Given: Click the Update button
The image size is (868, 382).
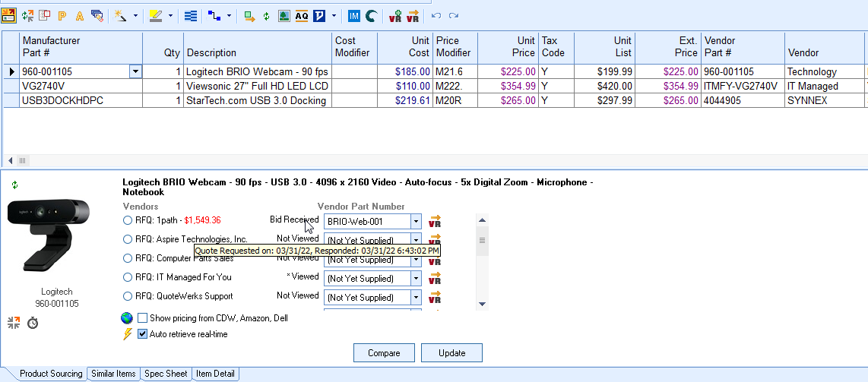Looking at the screenshot, I should 451,353.
